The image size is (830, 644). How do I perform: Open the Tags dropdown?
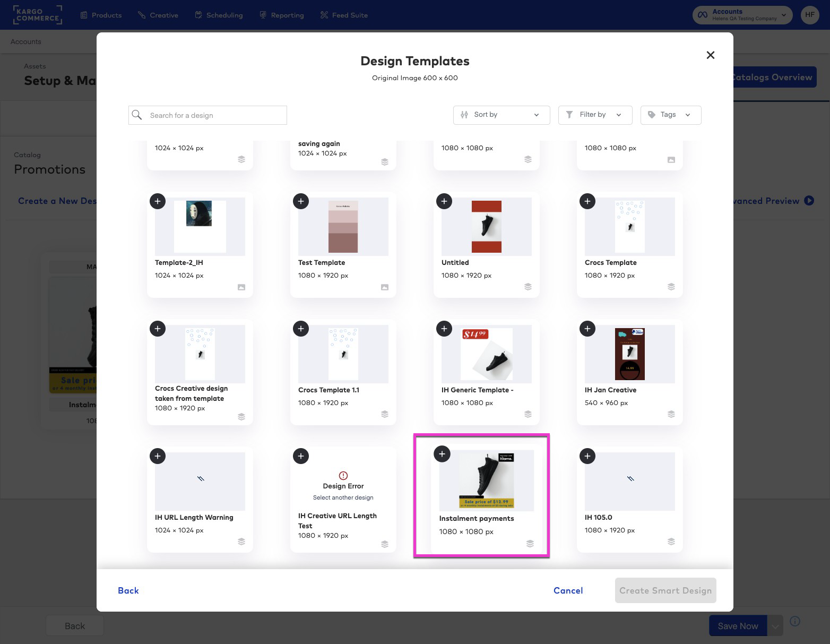(670, 115)
